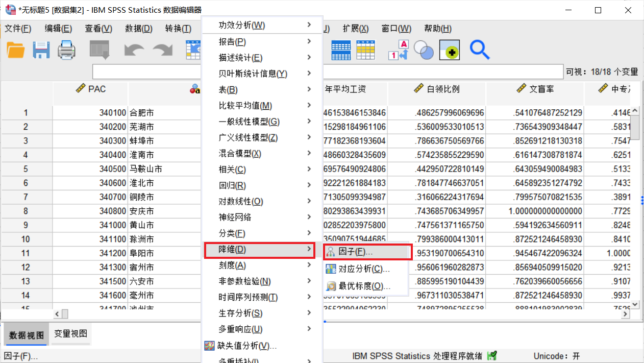Click the horizontal scrollbar left arrow
The width and height of the screenshot is (644, 363).
(x=57, y=314)
